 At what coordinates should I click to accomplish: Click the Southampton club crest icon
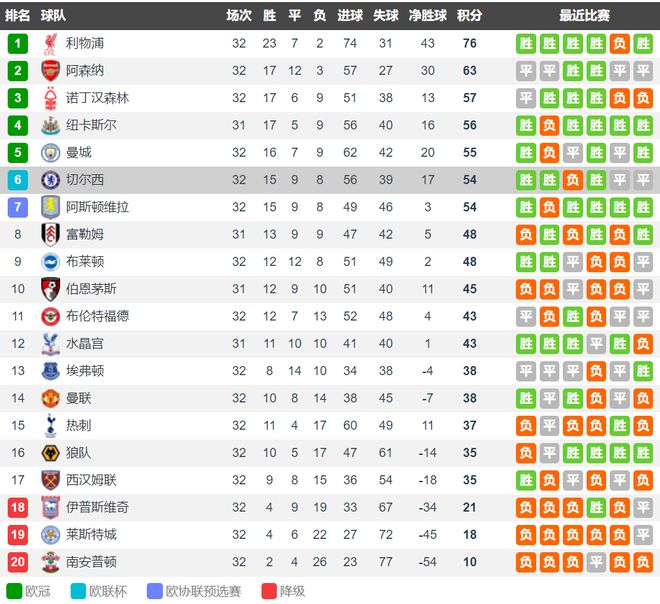[x=50, y=561]
